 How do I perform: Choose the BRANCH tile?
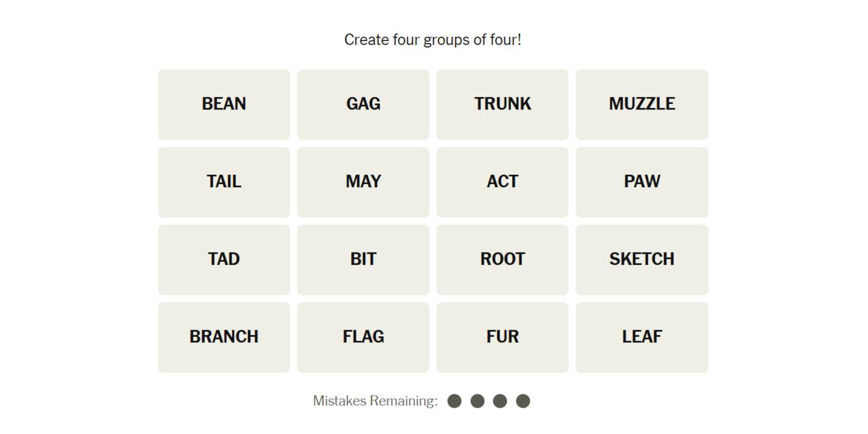224,337
